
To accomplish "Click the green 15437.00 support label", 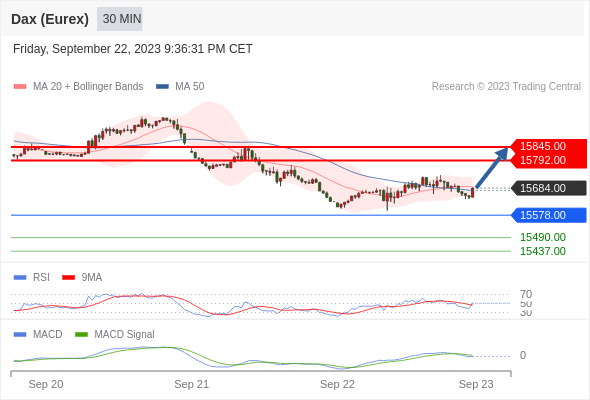I will point(543,251).
